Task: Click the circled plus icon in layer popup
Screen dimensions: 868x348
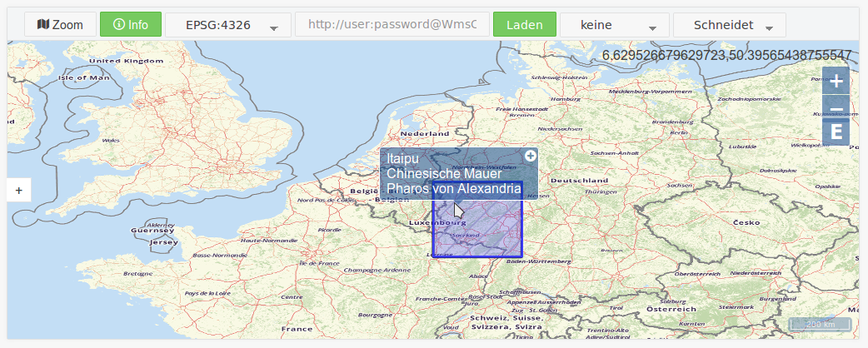Action: [531, 156]
